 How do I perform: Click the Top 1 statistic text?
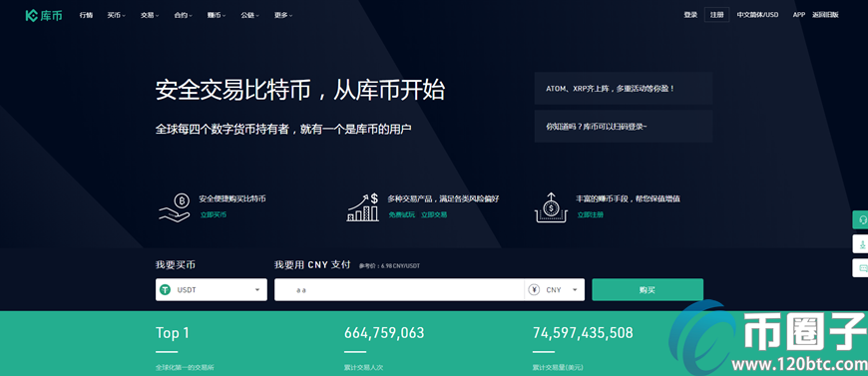click(173, 333)
